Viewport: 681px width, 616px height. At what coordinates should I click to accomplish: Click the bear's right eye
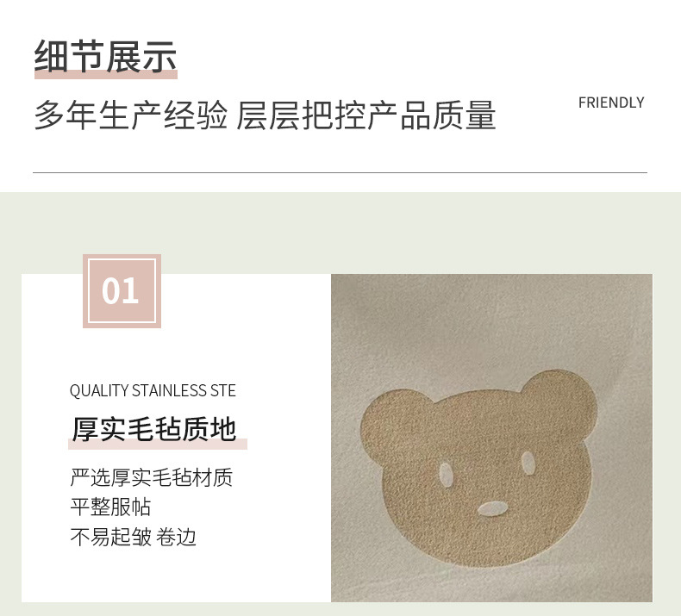click(x=528, y=463)
